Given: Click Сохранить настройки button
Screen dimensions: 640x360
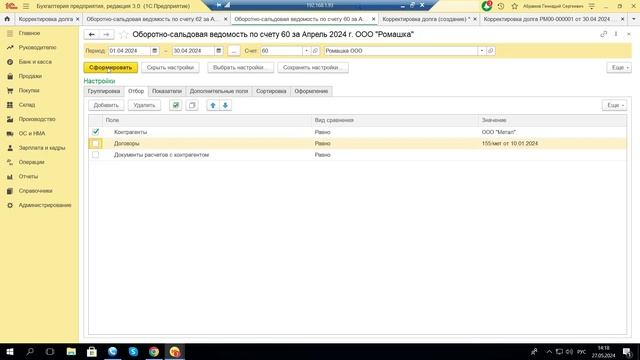Looking at the screenshot, I should [x=313, y=67].
